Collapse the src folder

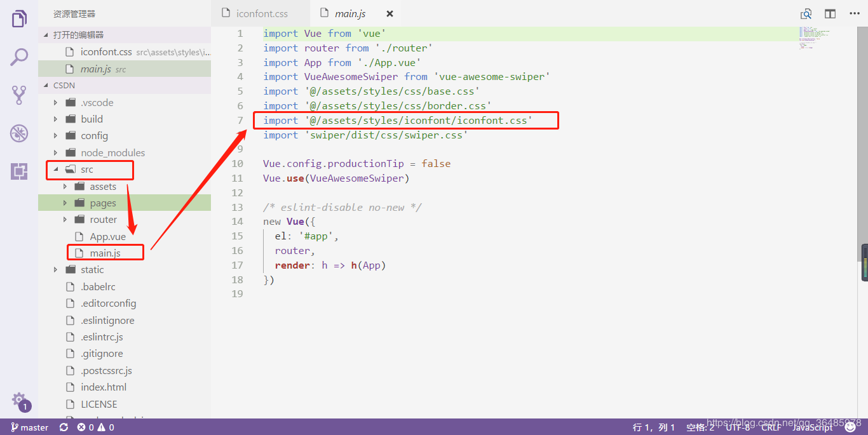125,169
